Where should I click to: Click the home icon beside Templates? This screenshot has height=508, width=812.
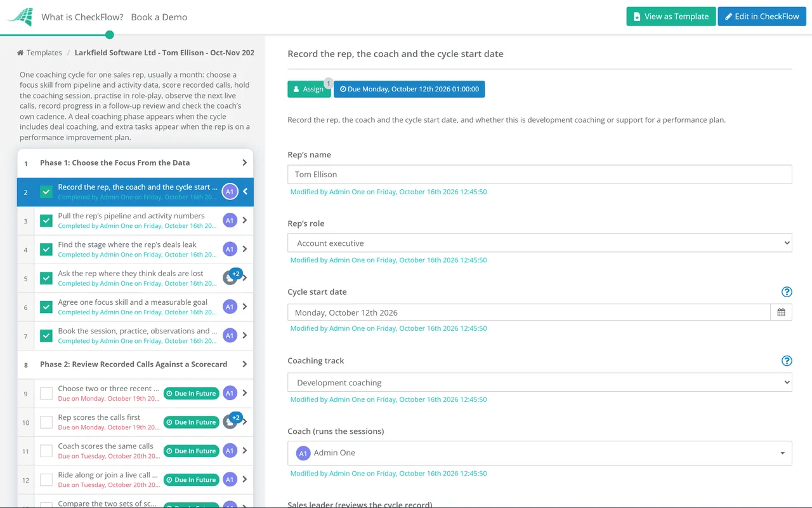[20, 53]
